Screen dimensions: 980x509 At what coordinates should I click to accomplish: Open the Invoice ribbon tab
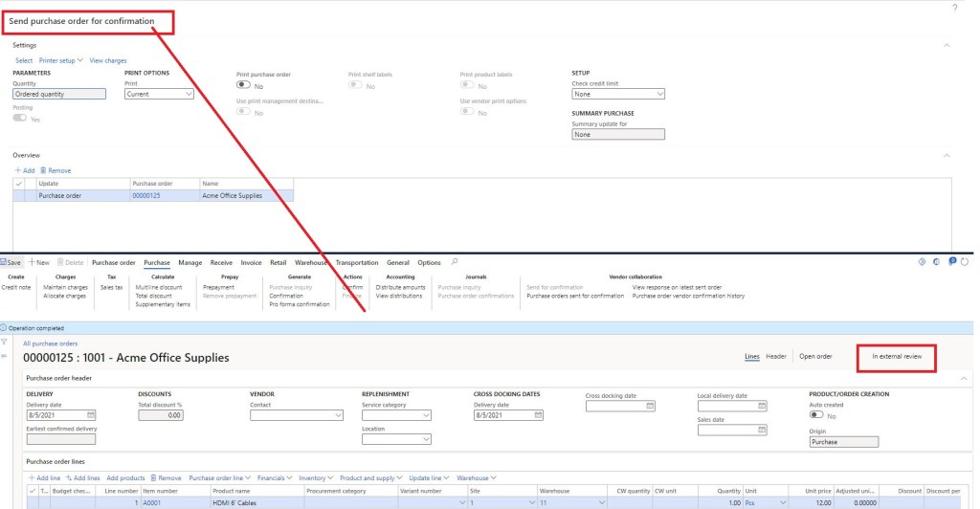coord(251,262)
